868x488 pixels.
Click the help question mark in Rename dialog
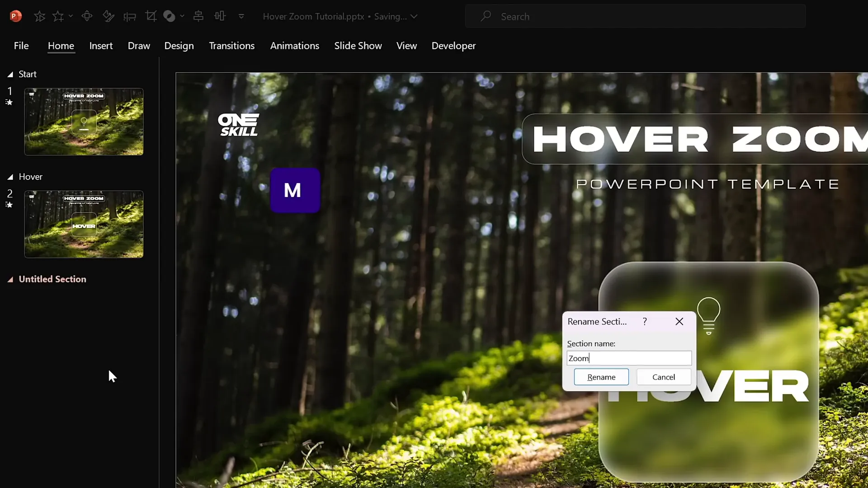pos(645,321)
